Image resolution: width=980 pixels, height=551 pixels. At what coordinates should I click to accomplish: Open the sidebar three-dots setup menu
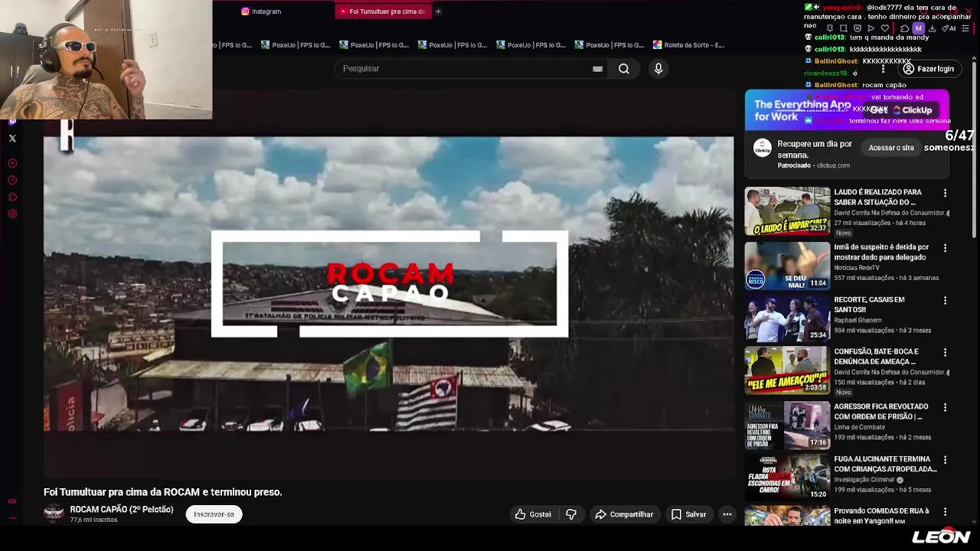pos(12,518)
